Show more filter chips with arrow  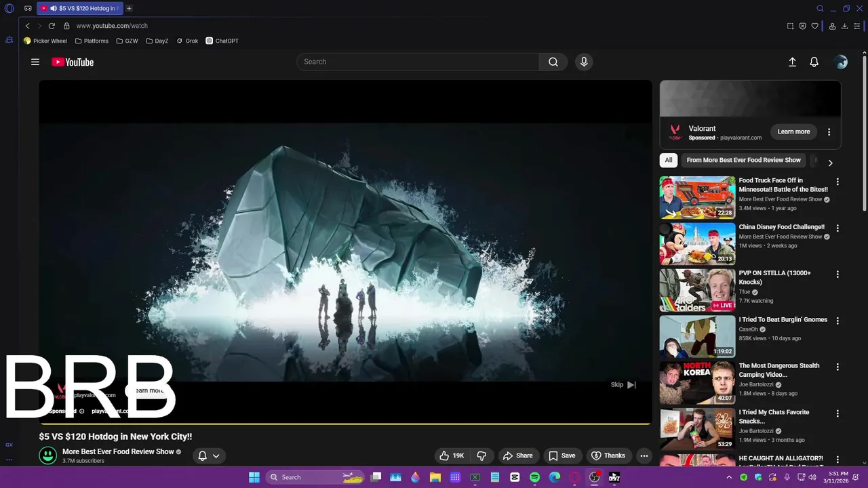[830, 163]
